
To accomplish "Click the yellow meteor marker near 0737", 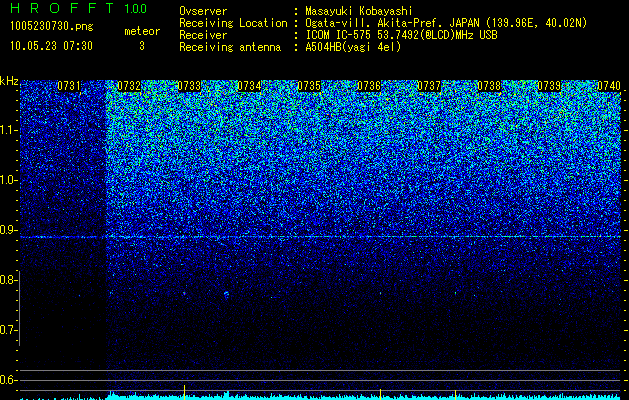I will (x=455, y=394).
